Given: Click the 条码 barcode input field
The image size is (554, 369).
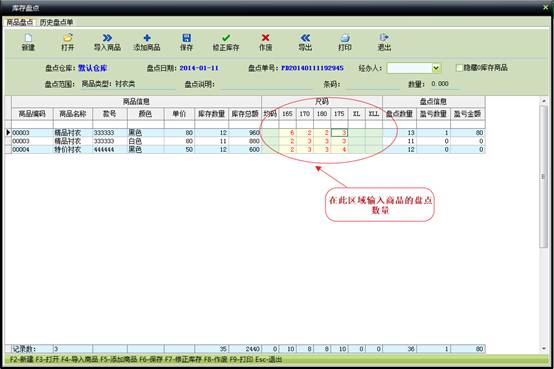Looking at the screenshot, I should point(373,84).
